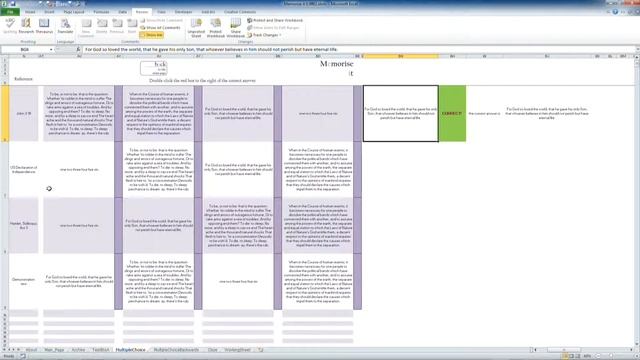Click the Reference column header text
The width and height of the screenshot is (640, 360).
click(x=23, y=79)
